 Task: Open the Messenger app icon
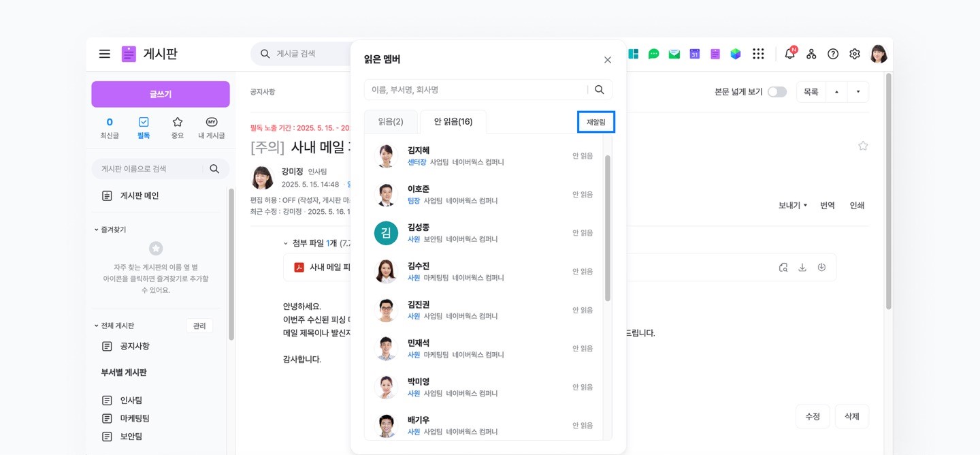coord(653,54)
